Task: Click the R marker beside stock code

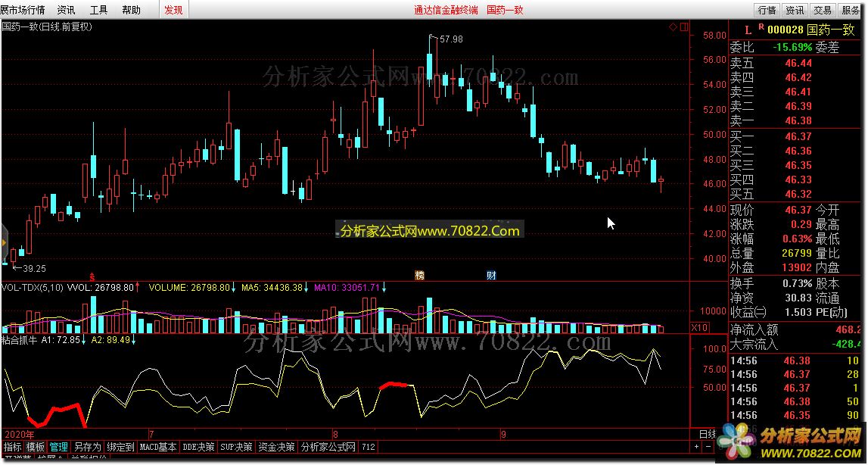Action: click(x=761, y=27)
